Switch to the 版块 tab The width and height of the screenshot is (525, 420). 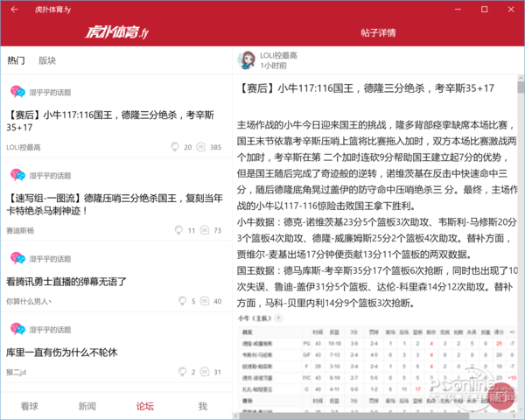[46, 60]
